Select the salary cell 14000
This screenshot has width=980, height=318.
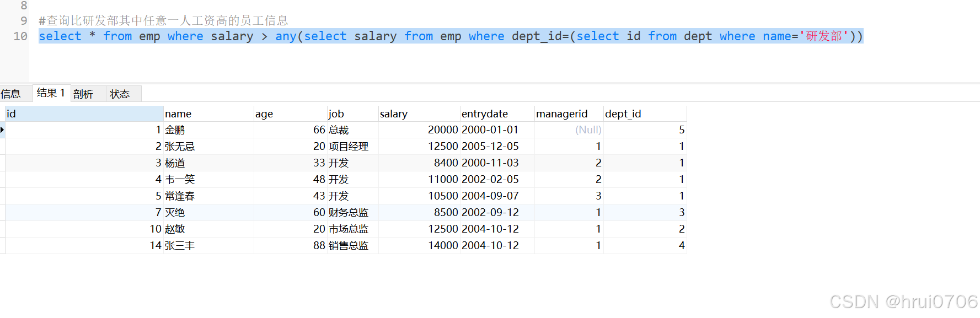click(419, 246)
